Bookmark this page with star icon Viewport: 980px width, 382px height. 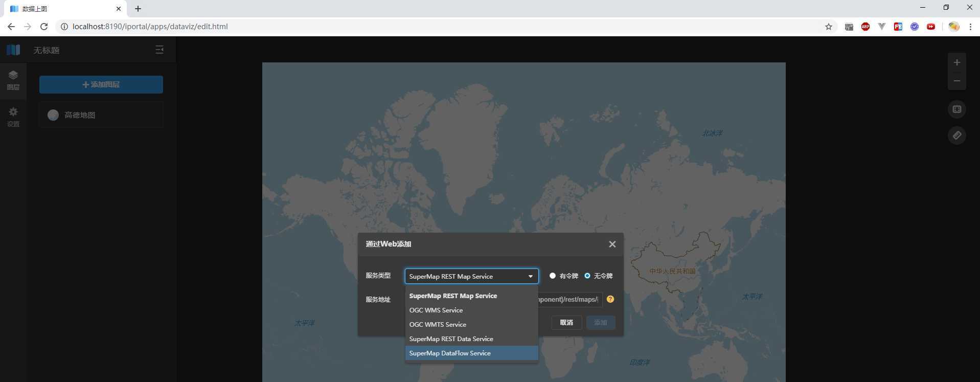tap(829, 27)
